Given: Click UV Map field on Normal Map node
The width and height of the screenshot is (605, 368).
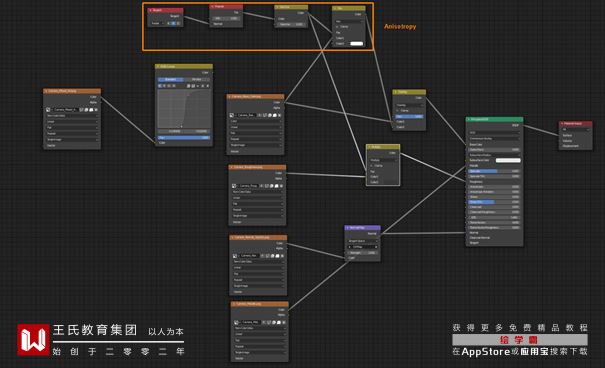Looking at the screenshot, I should click(x=362, y=247).
